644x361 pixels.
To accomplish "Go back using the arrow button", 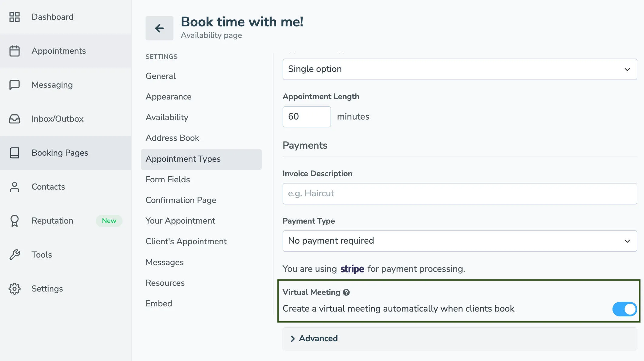I will tap(159, 28).
